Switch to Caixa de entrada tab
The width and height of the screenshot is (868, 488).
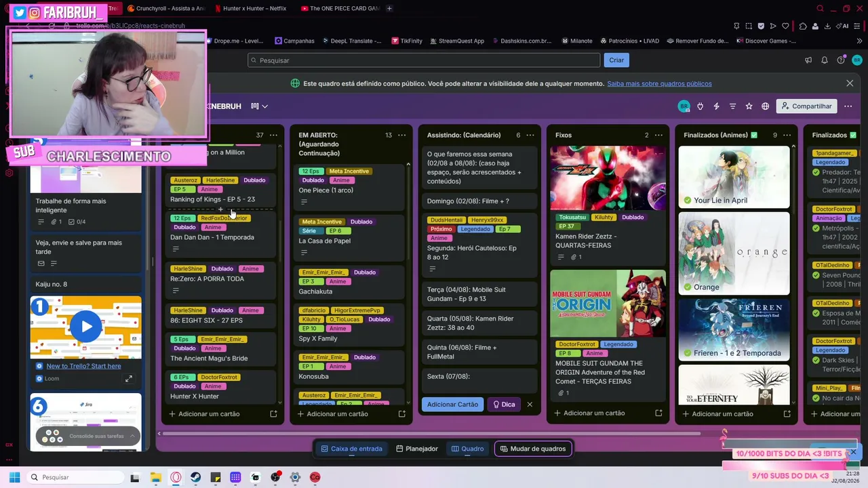(351, 449)
